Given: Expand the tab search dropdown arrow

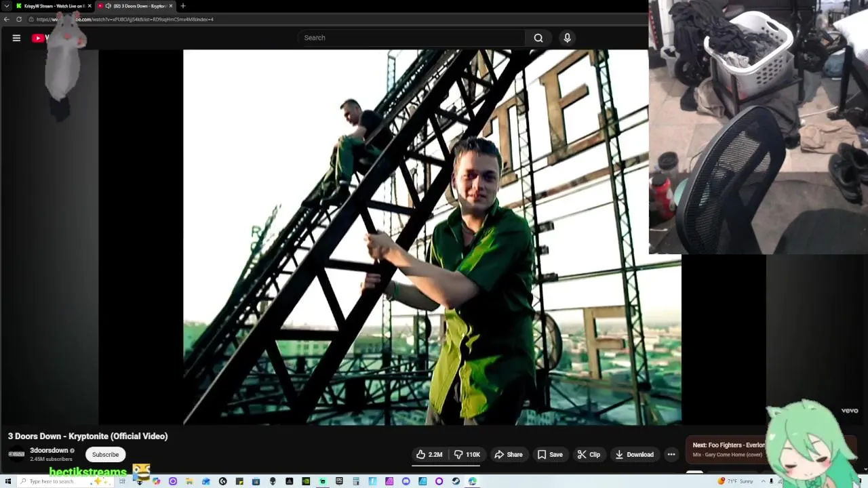Looking at the screenshot, I should 6,6.
